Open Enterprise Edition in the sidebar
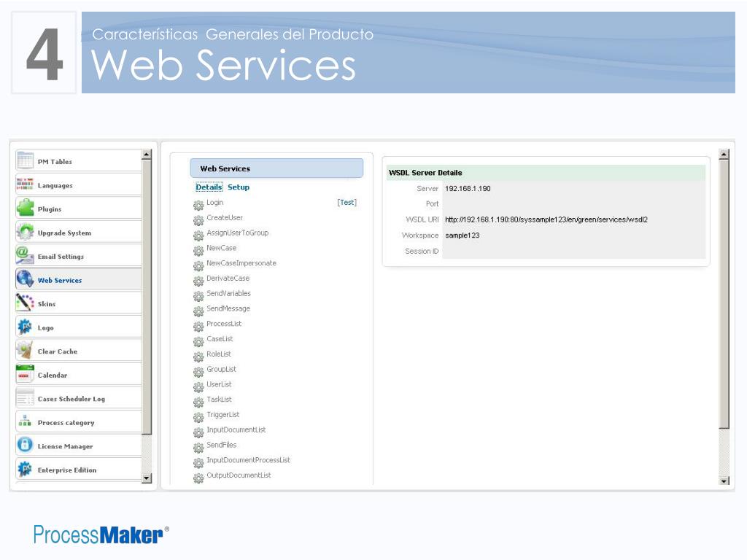The height and width of the screenshot is (560, 747). pos(79,469)
